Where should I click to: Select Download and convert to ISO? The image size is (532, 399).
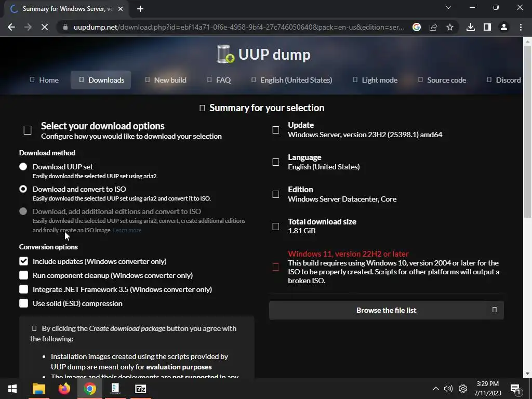[23, 189]
